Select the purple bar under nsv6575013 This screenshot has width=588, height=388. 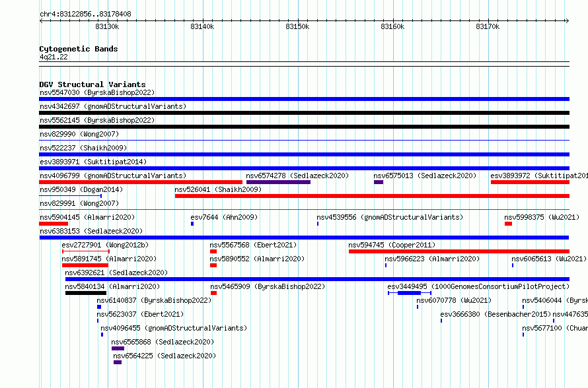tap(379, 182)
